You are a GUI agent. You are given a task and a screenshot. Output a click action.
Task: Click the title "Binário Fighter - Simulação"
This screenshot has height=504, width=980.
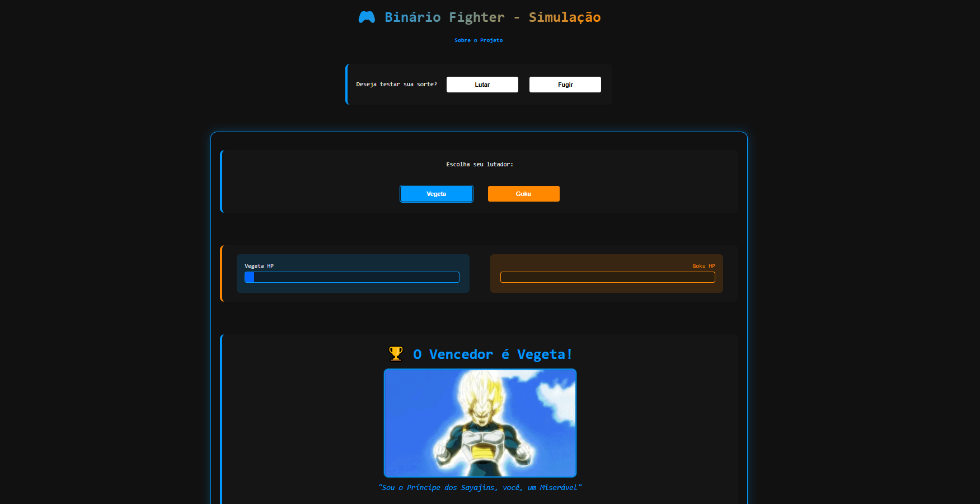pyautogui.click(x=492, y=17)
